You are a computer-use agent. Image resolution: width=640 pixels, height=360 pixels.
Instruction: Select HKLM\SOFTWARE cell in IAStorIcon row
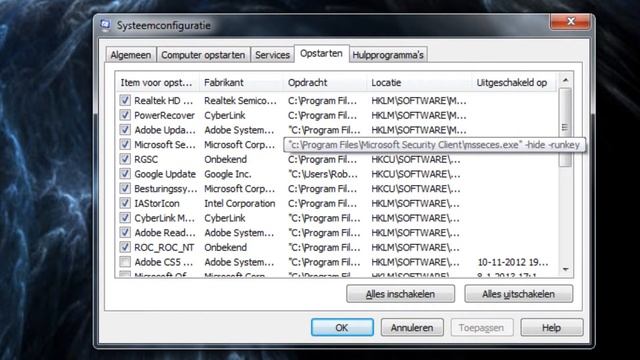click(416, 203)
